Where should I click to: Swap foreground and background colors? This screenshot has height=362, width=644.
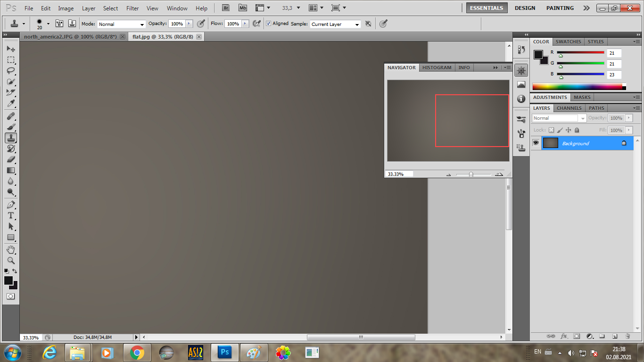(15, 271)
